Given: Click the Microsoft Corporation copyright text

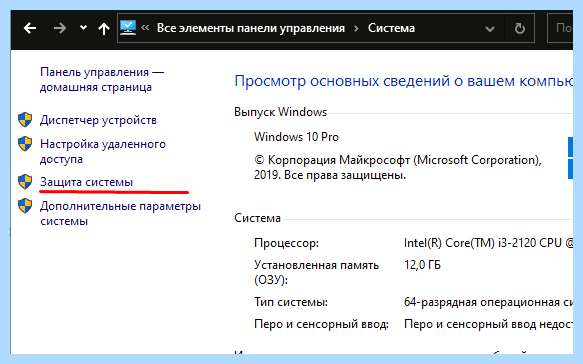Looking at the screenshot, I should (x=398, y=167).
